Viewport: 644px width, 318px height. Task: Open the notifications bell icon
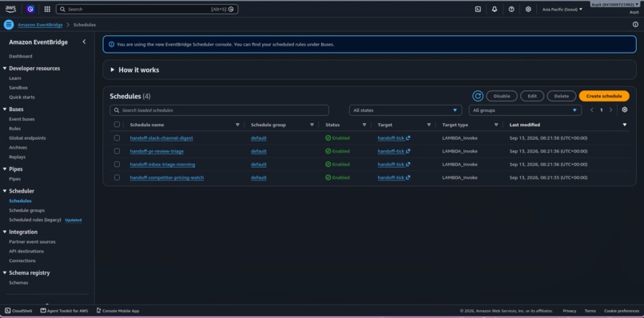tap(495, 9)
